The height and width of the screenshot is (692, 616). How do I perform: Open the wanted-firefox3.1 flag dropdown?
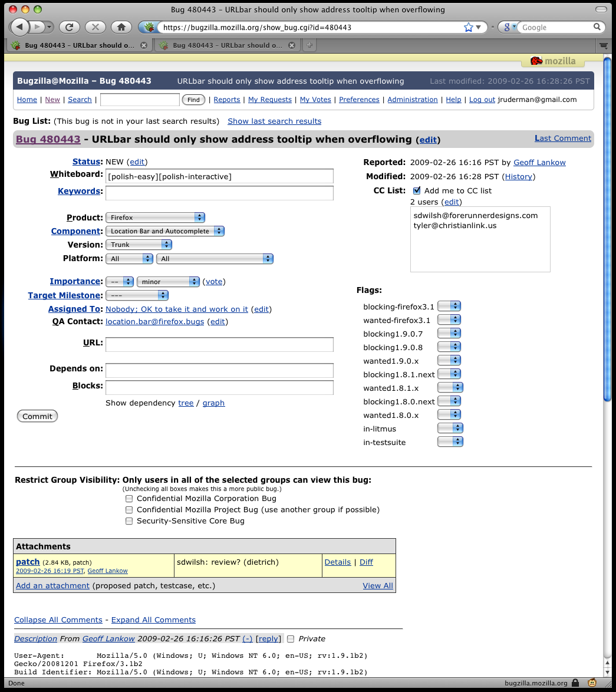click(449, 319)
